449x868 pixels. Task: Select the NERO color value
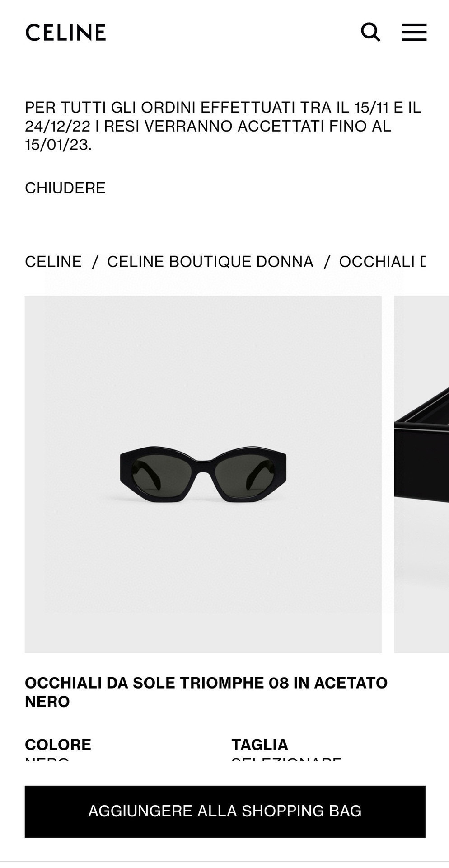pyautogui.click(x=47, y=759)
